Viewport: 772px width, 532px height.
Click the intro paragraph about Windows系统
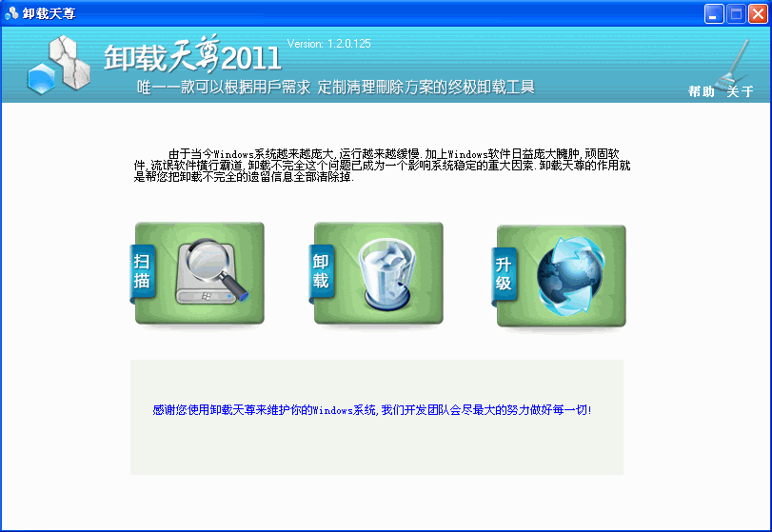(382, 166)
